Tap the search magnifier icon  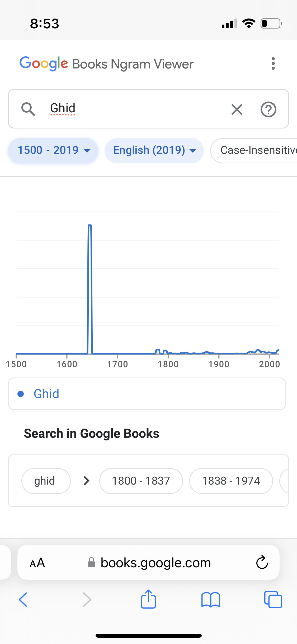click(28, 109)
